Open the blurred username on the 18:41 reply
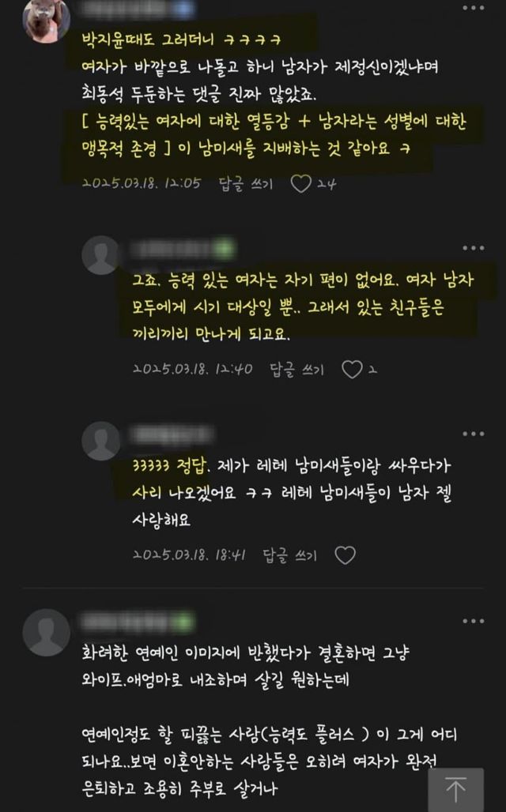This screenshot has height=812, width=506. click(x=172, y=435)
